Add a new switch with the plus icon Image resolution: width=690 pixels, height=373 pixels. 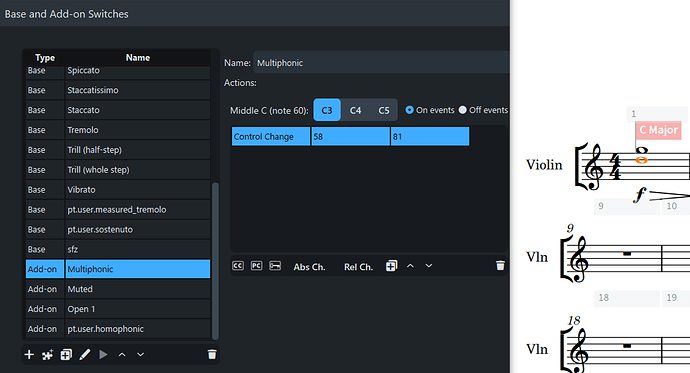[x=29, y=355]
